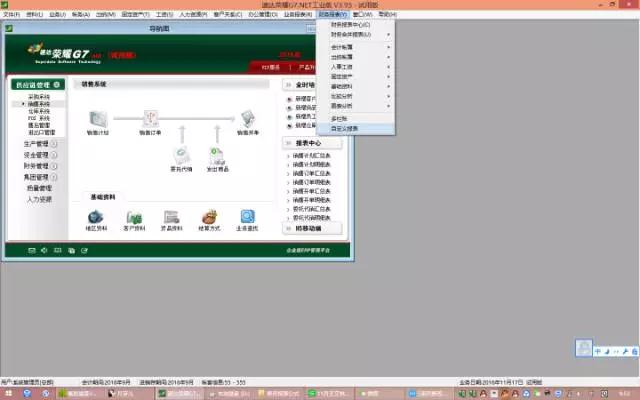Click the monitor icon in green footer bar

pyautogui.click(x=58, y=250)
